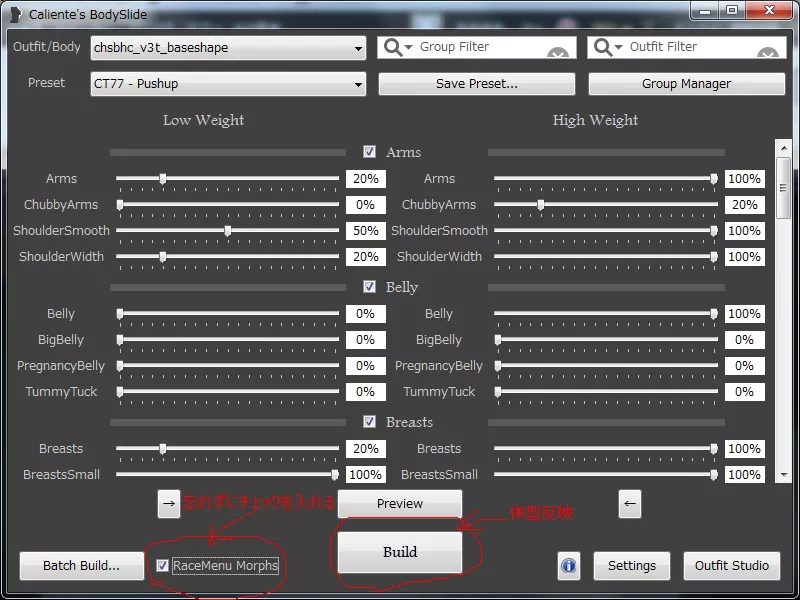Uncheck the RaceMenu Morphs checkbox
Viewport: 800px width, 600px height.
pos(162,565)
